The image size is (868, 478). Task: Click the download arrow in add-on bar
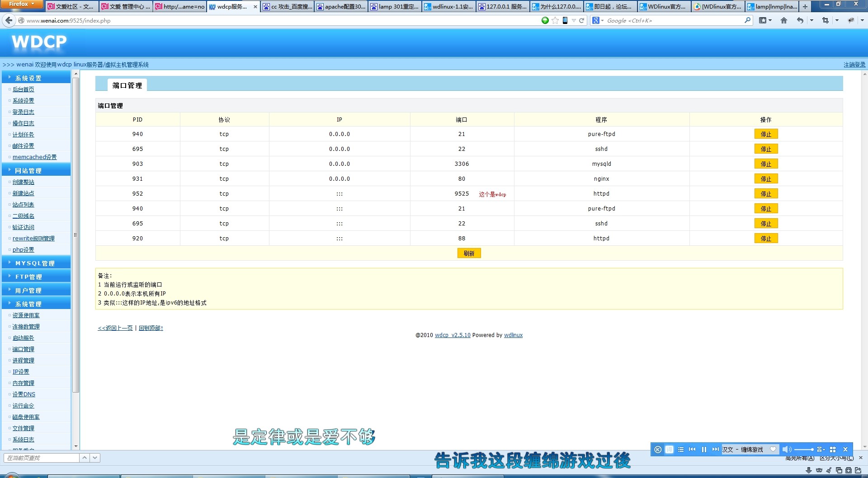[x=809, y=470]
